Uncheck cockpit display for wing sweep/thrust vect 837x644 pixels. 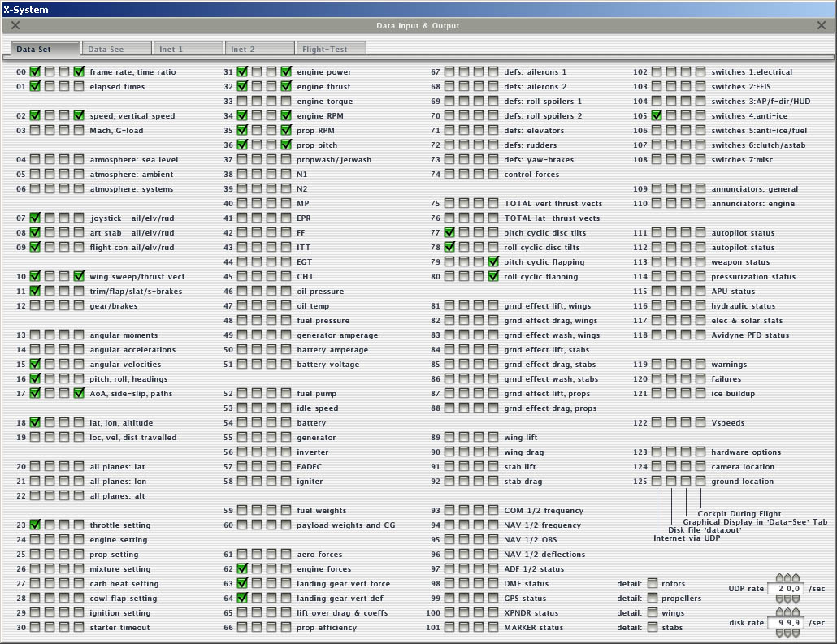click(79, 276)
